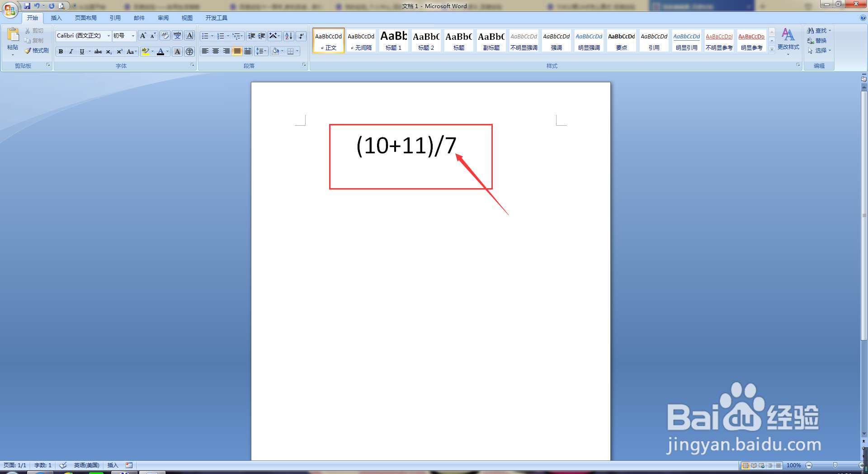Undo the last action

click(37, 6)
